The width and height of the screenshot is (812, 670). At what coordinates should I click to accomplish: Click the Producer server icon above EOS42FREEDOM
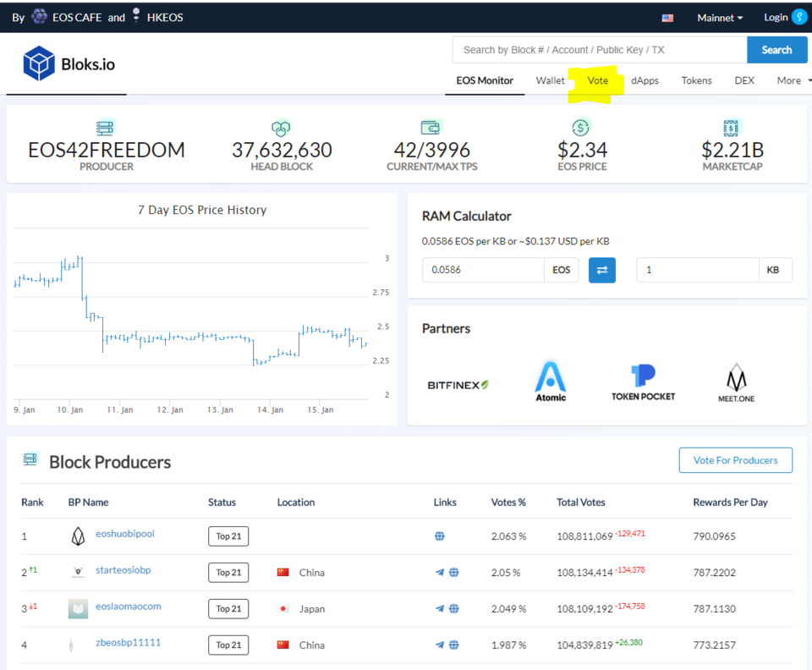pos(105,128)
